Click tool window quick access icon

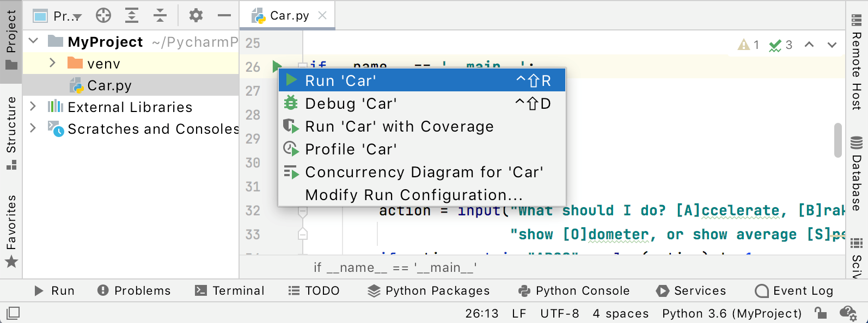13,313
